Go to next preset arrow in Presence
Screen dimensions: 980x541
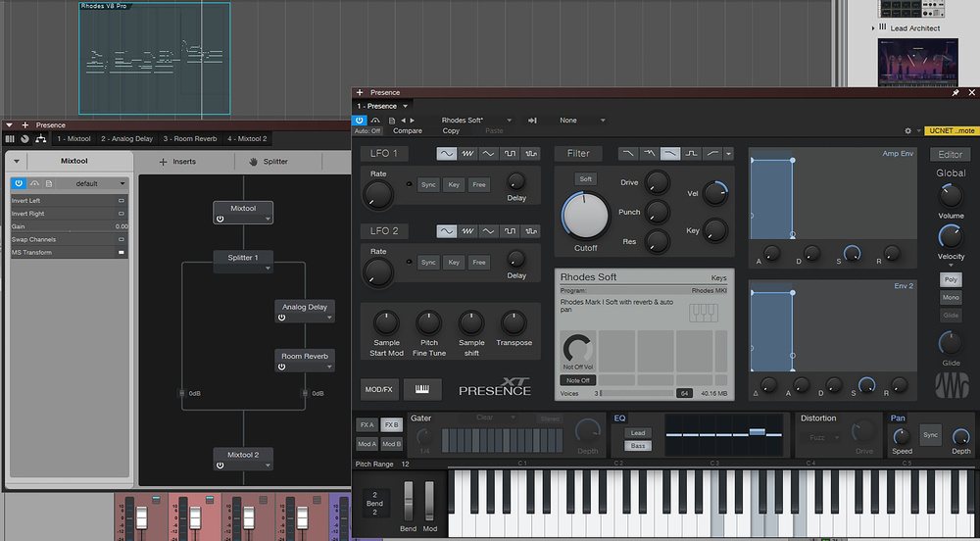[412, 121]
